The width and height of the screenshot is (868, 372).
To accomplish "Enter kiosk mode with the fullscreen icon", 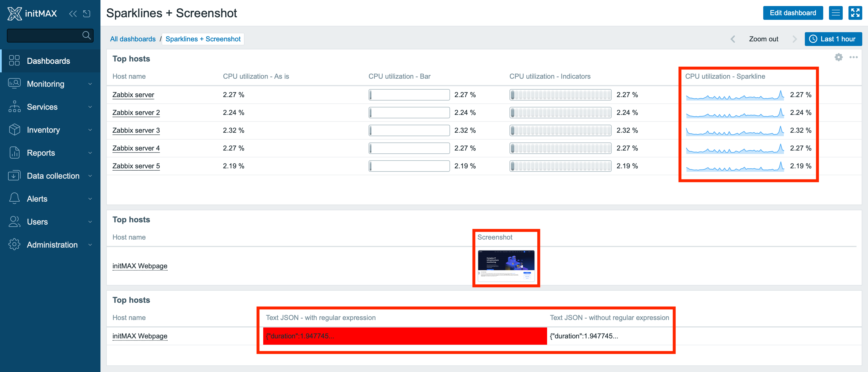I will pos(855,13).
